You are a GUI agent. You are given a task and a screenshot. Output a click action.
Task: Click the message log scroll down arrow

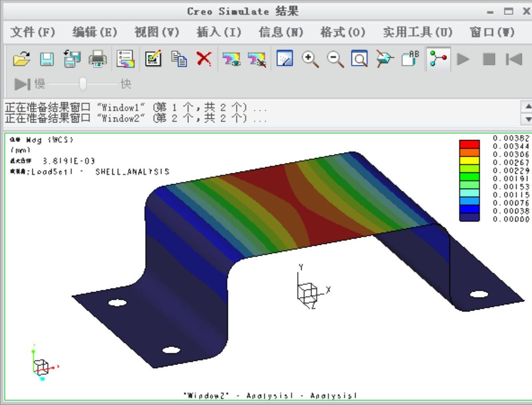pyautogui.click(x=527, y=119)
